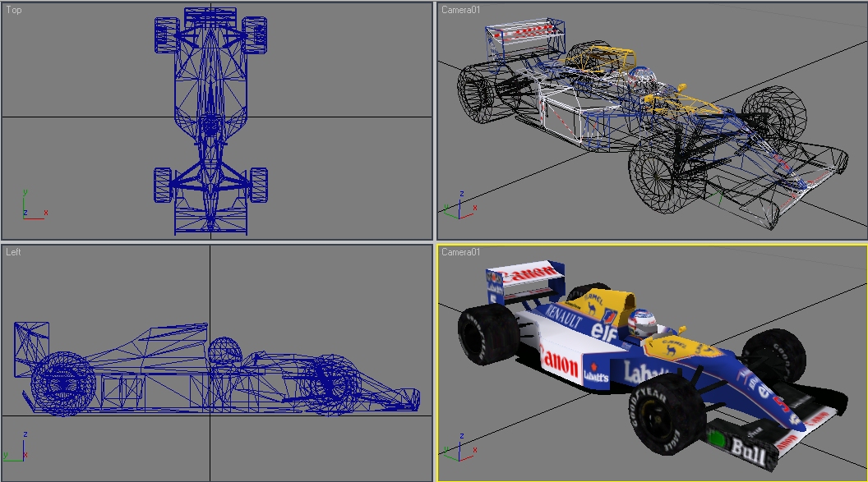Click the "Top" viewport label
This screenshot has width=868, height=482.
tap(14, 10)
